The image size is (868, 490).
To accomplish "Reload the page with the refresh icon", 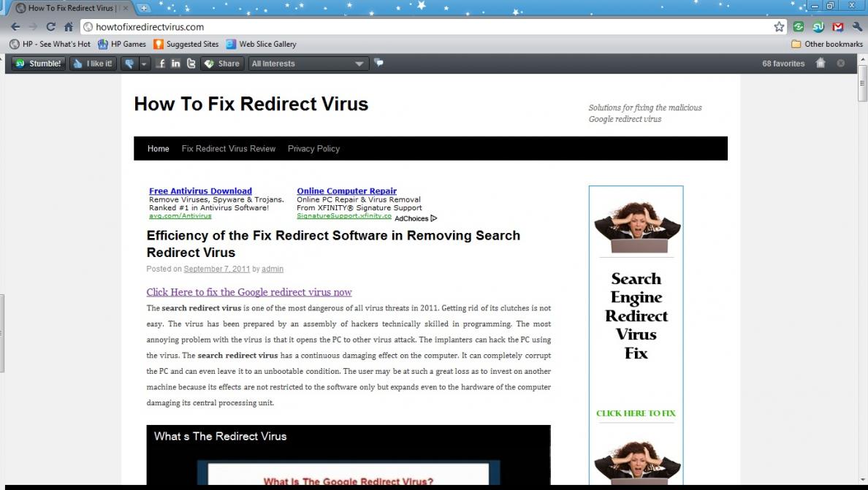I will click(51, 26).
